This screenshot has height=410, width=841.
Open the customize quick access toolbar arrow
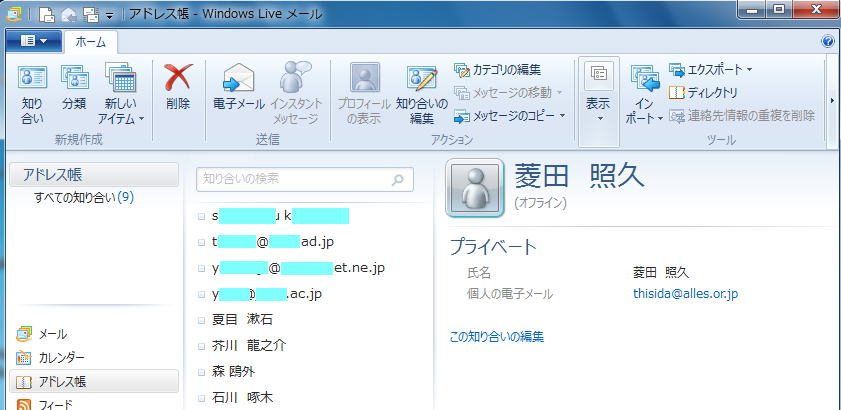pos(109,16)
